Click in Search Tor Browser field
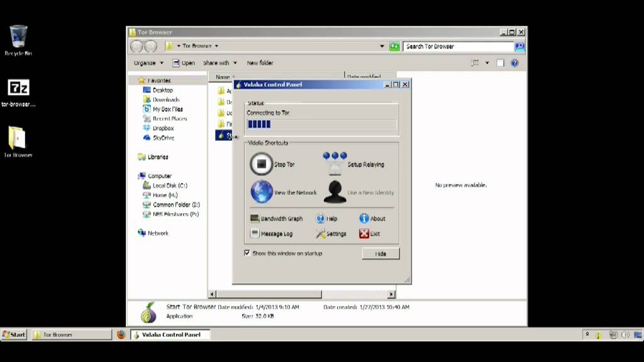Screen dimensions: 644x362 tap(458, 47)
